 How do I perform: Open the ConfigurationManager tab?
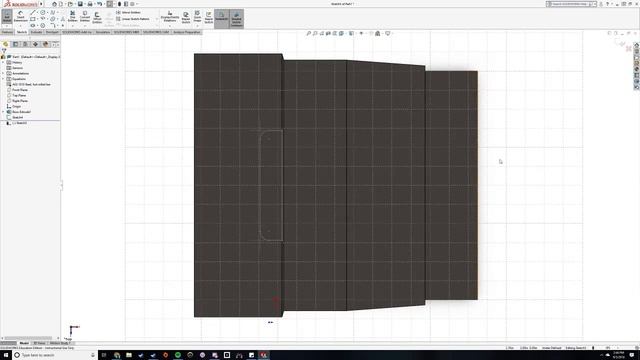point(25,44)
